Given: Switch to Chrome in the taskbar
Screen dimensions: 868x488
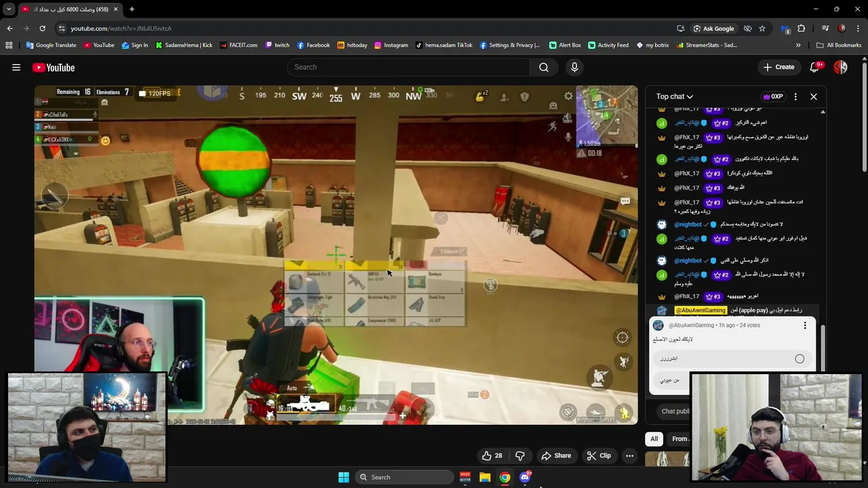Looking at the screenshot, I should coord(505,477).
